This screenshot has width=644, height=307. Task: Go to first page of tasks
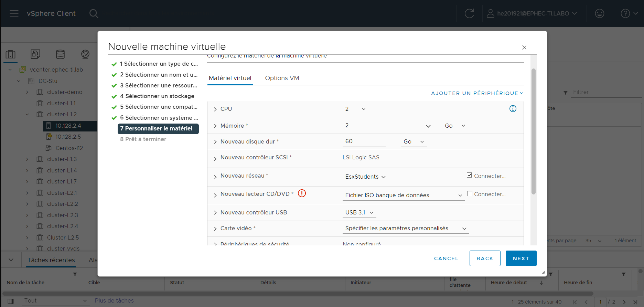[x=575, y=302]
